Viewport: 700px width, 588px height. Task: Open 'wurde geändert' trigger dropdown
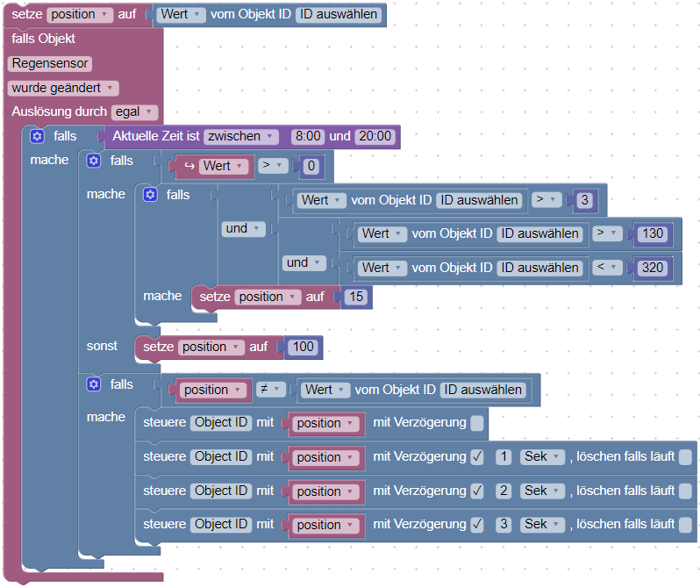click(63, 88)
